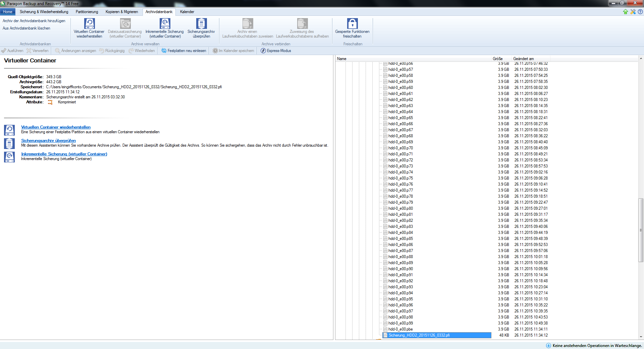The width and height of the screenshot is (644, 349).
Task: Open Sicherung & Wiederherstellung tab
Action: (44, 12)
